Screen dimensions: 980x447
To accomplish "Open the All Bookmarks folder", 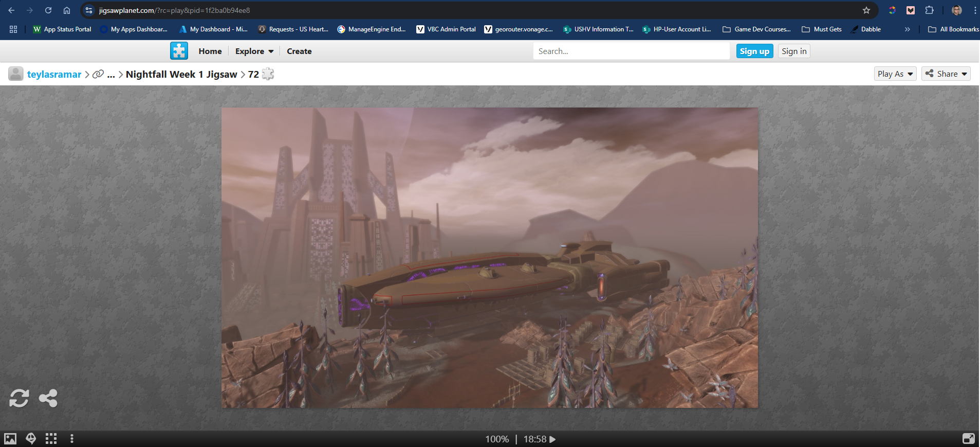I will point(953,29).
